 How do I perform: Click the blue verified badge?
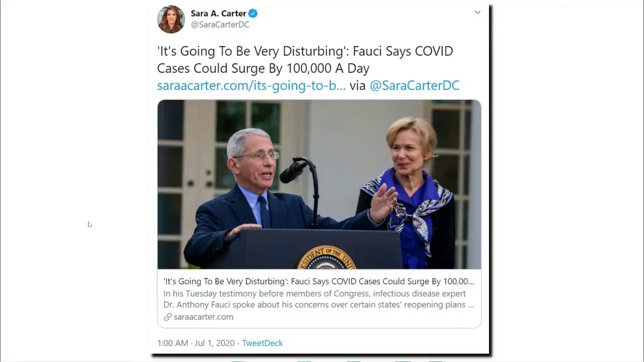(x=253, y=14)
